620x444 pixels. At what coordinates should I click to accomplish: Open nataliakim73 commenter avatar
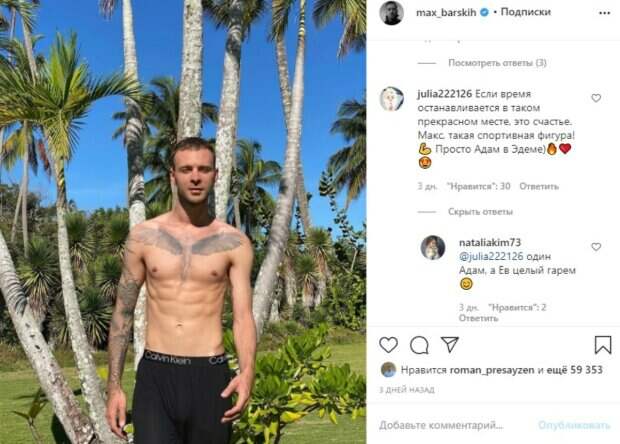click(433, 248)
